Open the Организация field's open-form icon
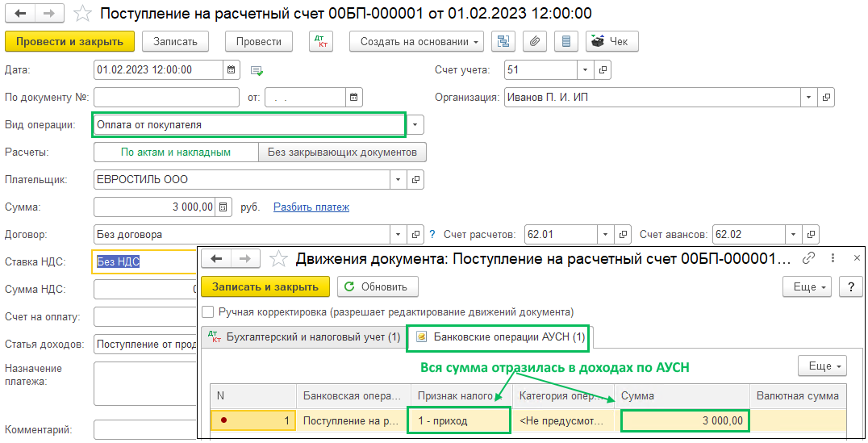The image size is (868, 443). pyautogui.click(x=825, y=98)
